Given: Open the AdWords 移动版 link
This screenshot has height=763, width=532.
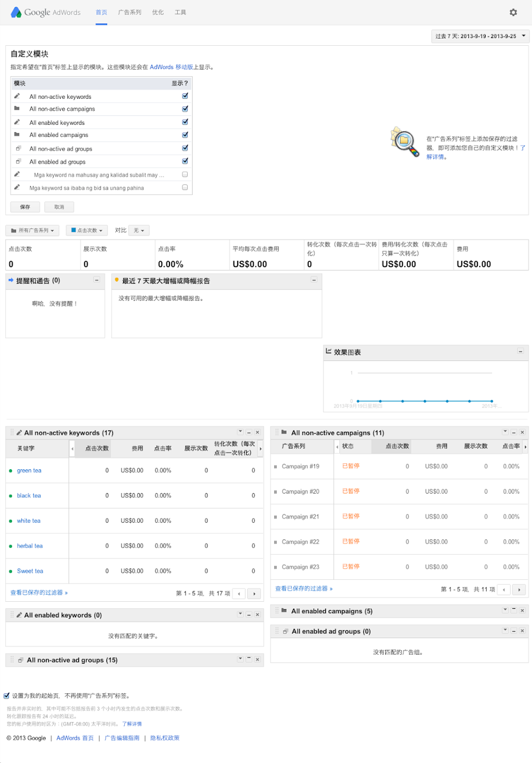Looking at the screenshot, I should 171,67.
